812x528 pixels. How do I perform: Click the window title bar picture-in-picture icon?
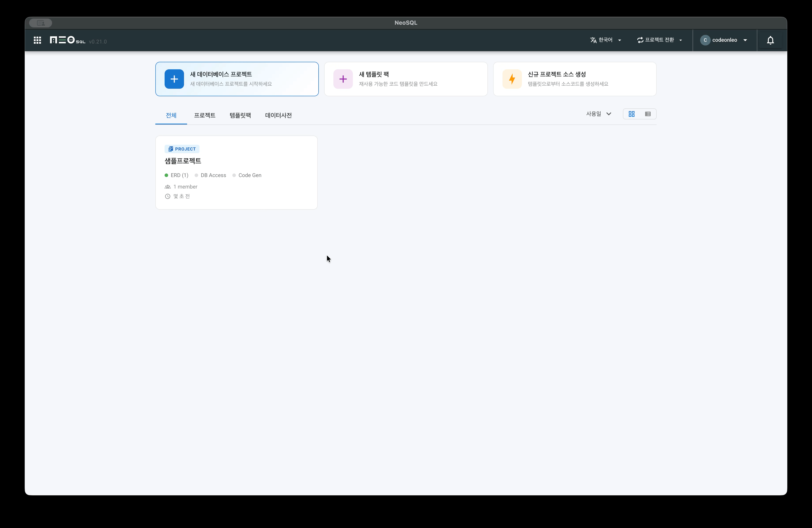(x=41, y=23)
